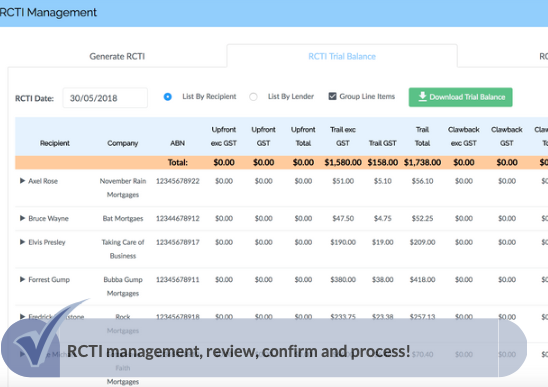The width and height of the screenshot is (548, 387).
Task: Click the Trail exc GST column header
Action: (x=343, y=136)
